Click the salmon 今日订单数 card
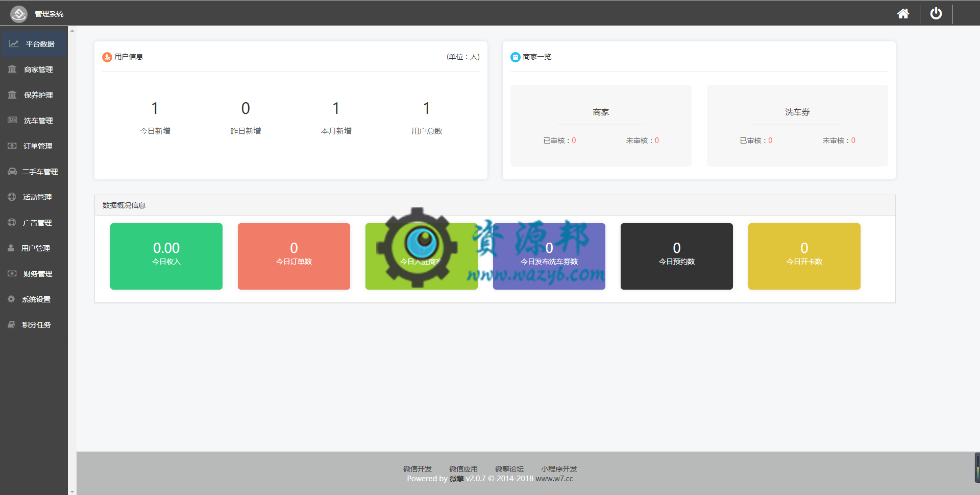Screen dimensions: 980x495 (x=294, y=256)
